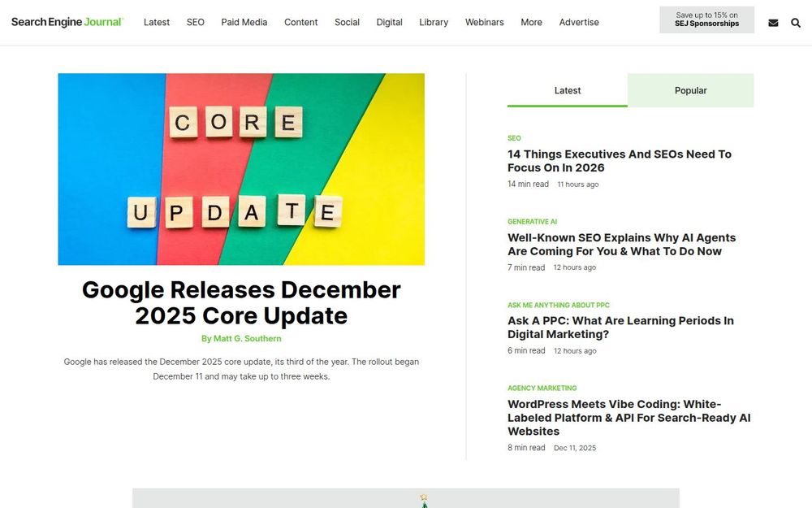Click the search magnifier icon

click(x=796, y=23)
